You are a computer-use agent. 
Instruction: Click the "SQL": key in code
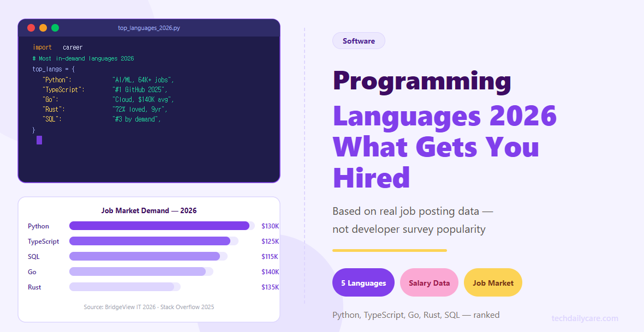(52, 119)
